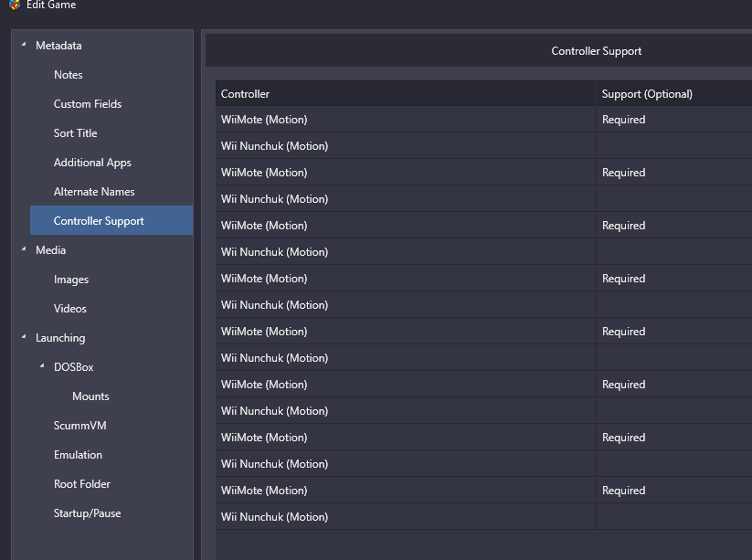Click the Support (Optional) column header
752x560 pixels.
(x=674, y=93)
